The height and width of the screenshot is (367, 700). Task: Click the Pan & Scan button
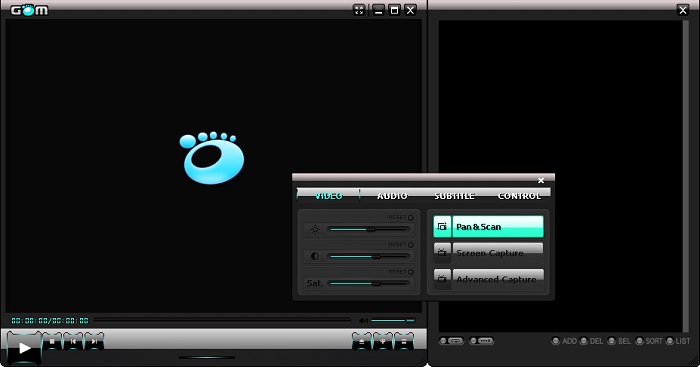(488, 226)
